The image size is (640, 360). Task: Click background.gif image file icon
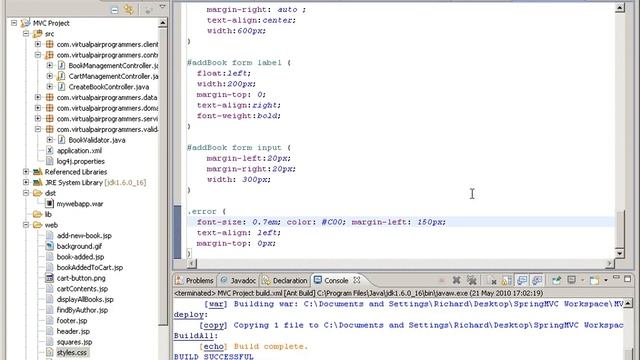click(49, 246)
